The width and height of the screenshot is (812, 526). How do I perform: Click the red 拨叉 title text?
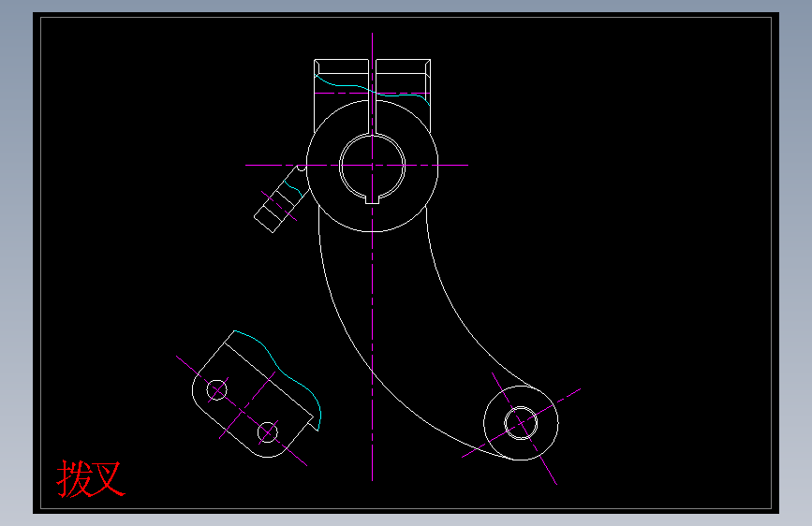[91, 479]
